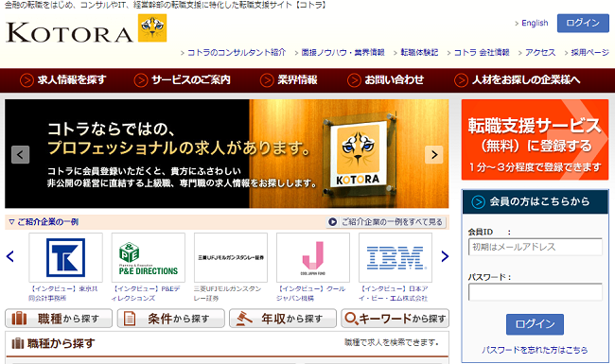
Task: Focus the 会員ID input field
Action: coord(535,247)
